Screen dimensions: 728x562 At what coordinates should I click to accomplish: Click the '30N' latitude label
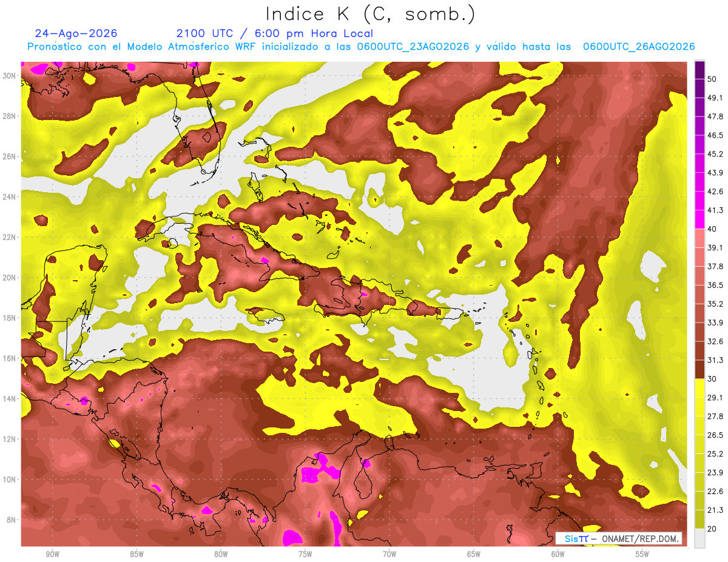(x=9, y=75)
